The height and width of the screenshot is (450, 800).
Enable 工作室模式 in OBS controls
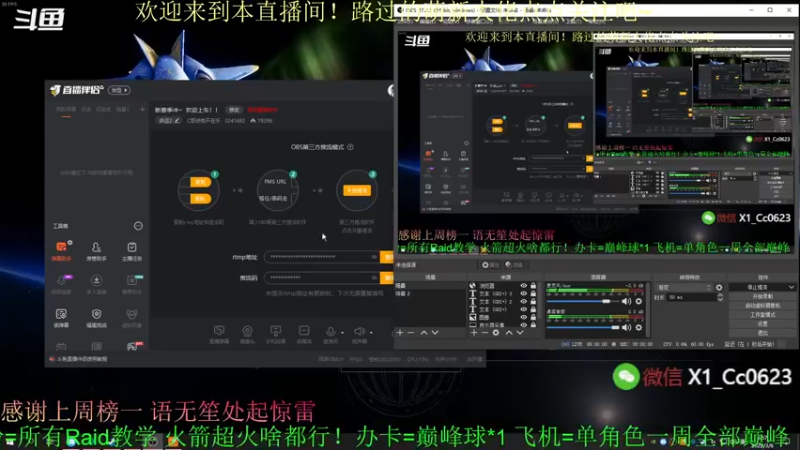coord(762,315)
